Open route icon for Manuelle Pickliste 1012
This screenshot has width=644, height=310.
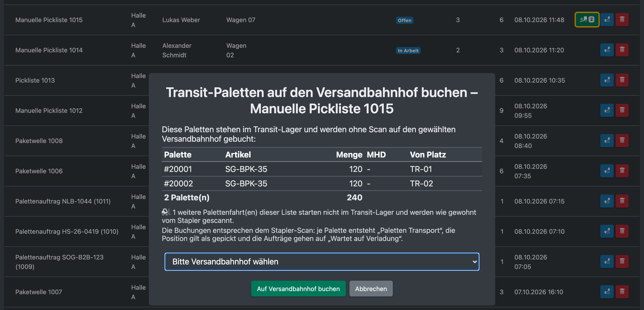point(607,110)
